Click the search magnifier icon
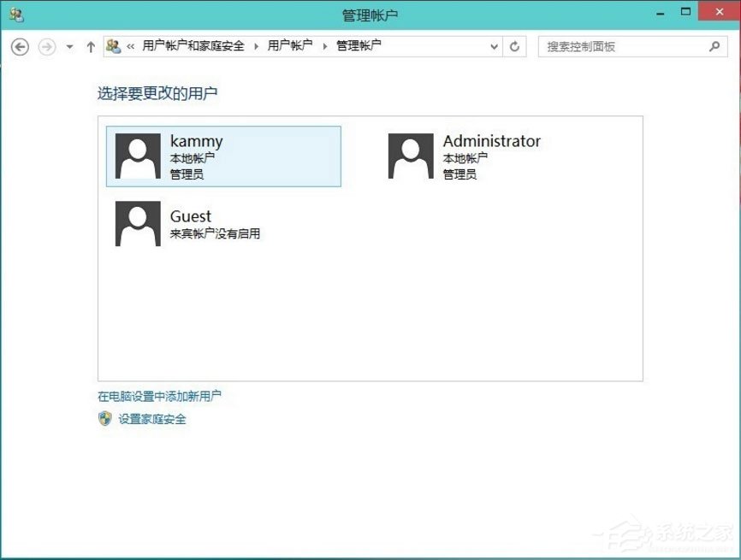Screen dimensions: 741x560 coord(714,46)
